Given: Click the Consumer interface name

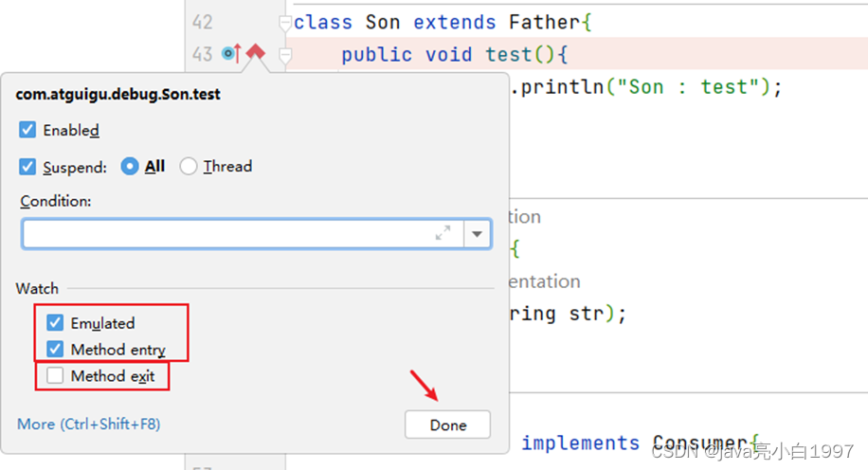Looking at the screenshot, I should [x=699, y=443].
